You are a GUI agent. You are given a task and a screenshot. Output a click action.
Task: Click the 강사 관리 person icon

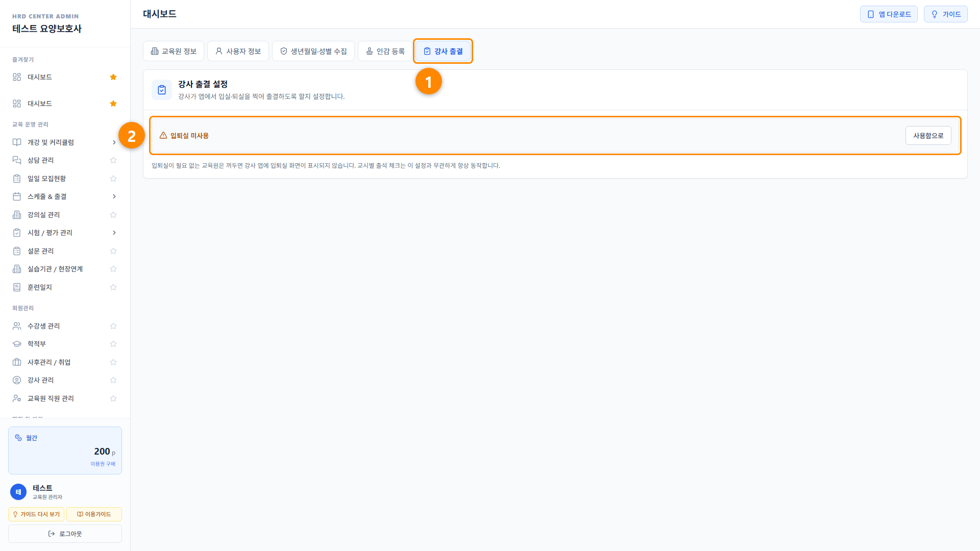(x=17, y=380)
